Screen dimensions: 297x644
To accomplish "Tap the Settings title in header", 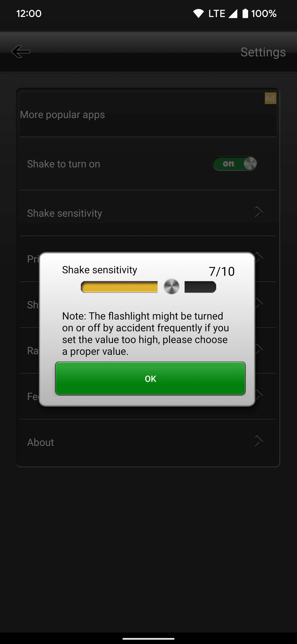I will (263, 52).
